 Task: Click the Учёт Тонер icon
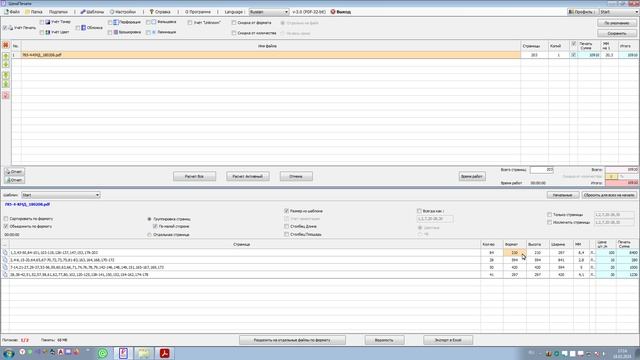tap(48, 22)
